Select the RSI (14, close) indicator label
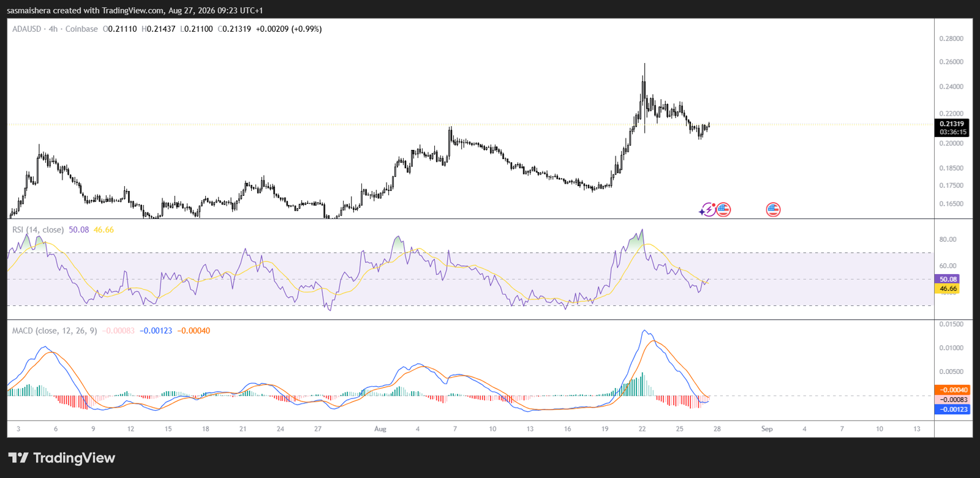 click(38, 230)
